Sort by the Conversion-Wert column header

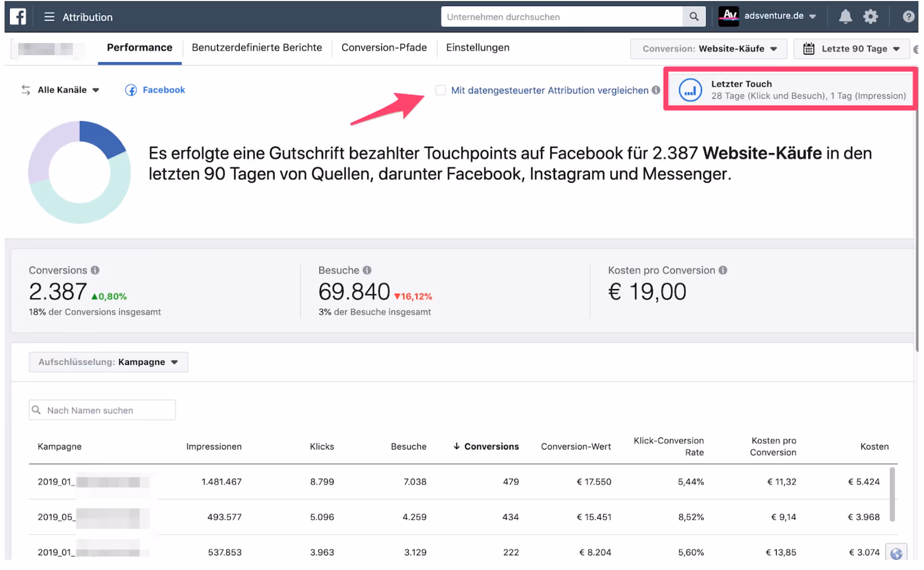[x=576, y=446]
